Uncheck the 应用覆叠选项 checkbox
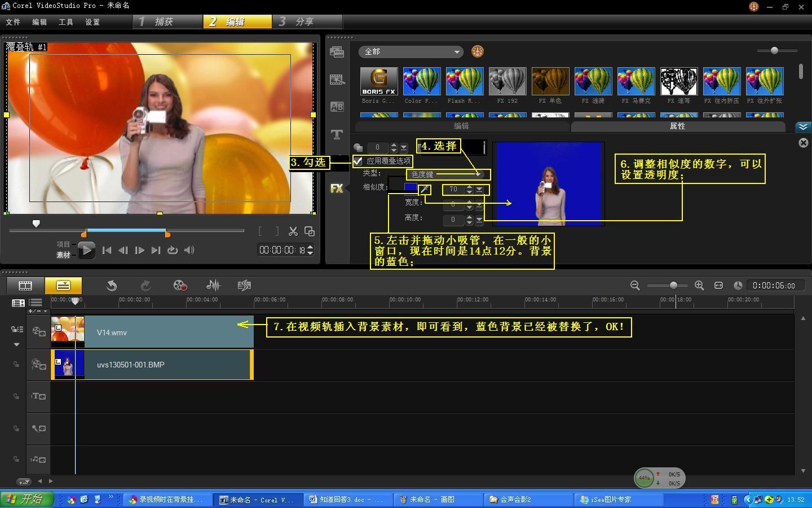Screen dimensions: 812x508 pos(358,161)
